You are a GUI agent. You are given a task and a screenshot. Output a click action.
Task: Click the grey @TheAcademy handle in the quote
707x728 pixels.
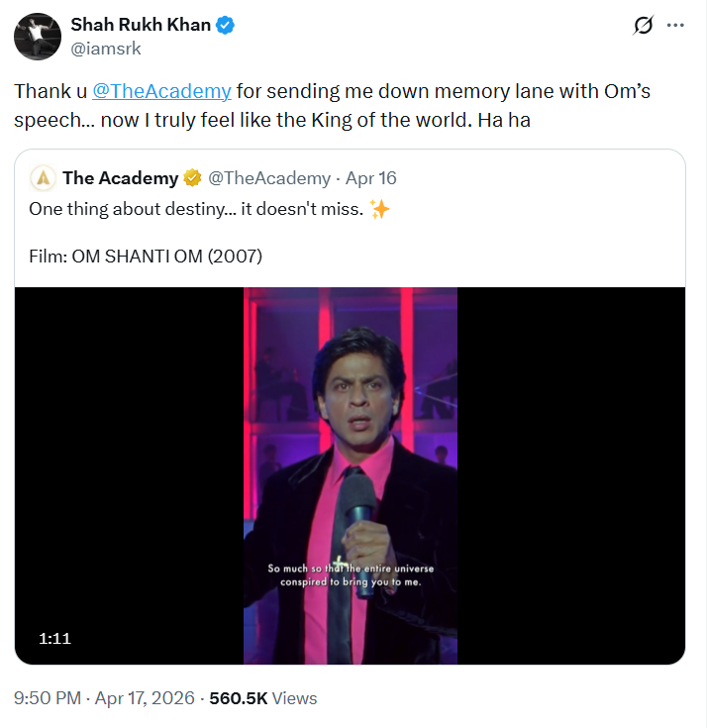(x=269, y=178)
